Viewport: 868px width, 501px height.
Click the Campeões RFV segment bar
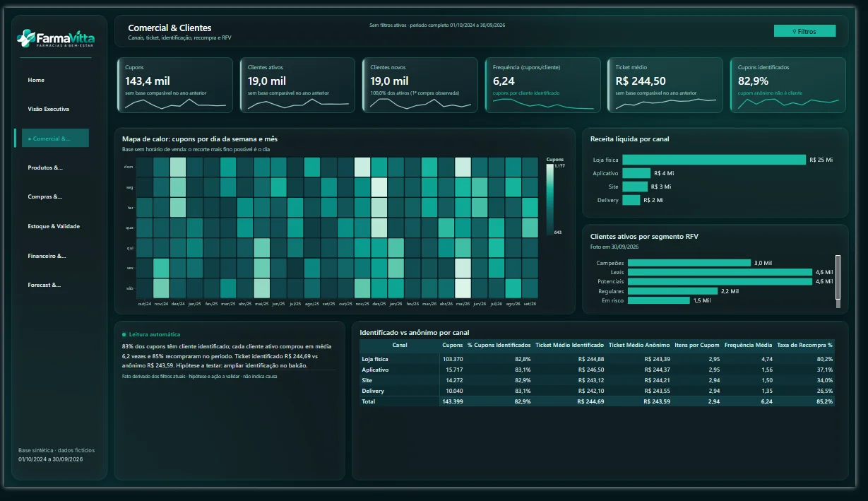(x=689, y=263)
